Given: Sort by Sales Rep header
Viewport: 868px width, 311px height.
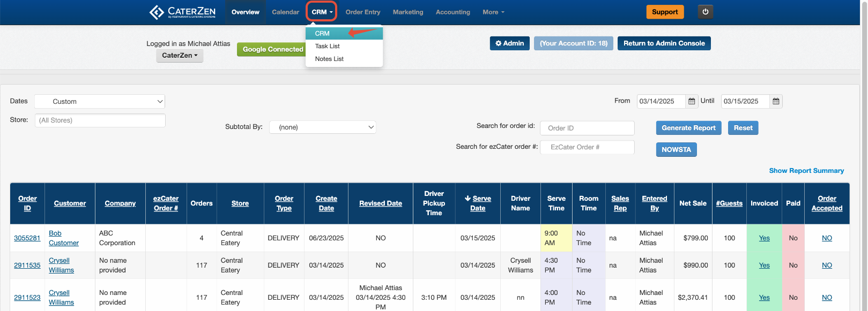Looking at the screenshot, I should tap(620, 203).
